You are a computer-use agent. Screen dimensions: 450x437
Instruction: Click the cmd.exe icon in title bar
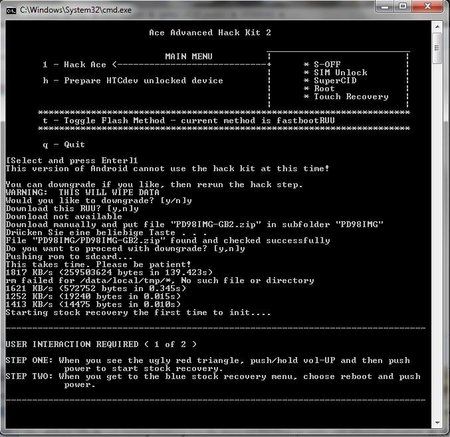pyautogui.click(x=11, y=11)
